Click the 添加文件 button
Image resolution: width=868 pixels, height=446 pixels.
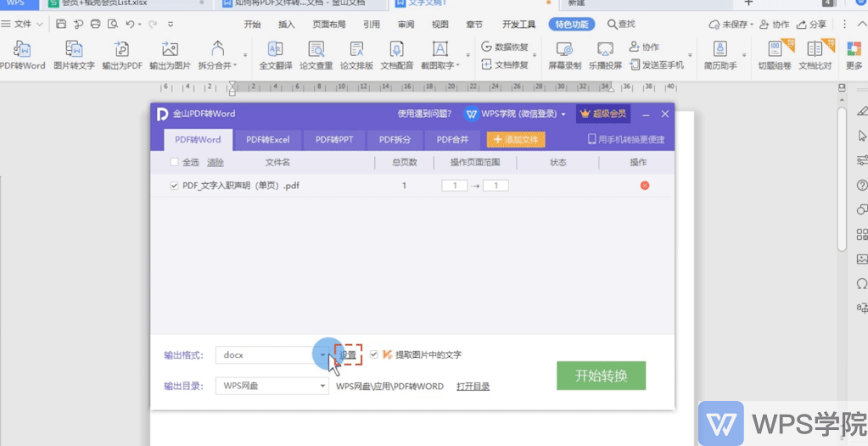(516, 139)
